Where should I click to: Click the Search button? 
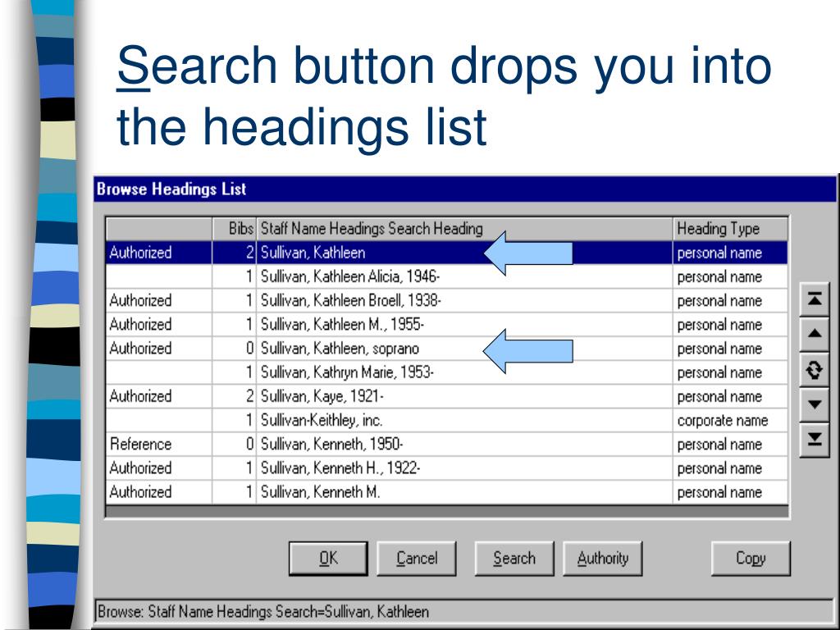pos(514,558)
